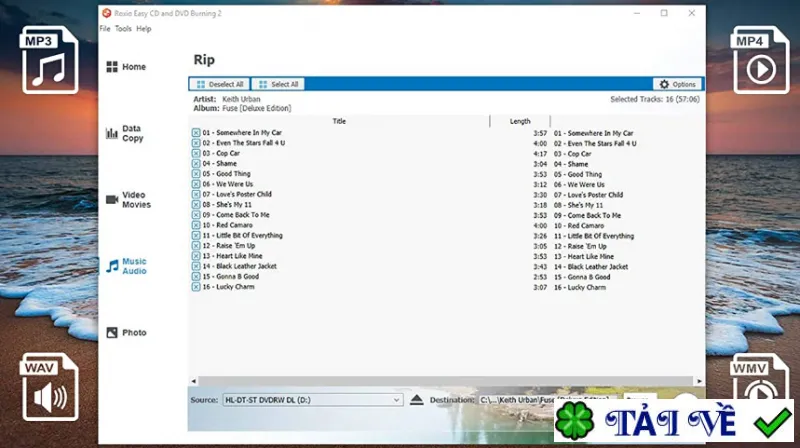The width and height of the screenshot is (800, 448).
Task: Uncheck track 16 Lucky Charm
Action: pos(196,287)
